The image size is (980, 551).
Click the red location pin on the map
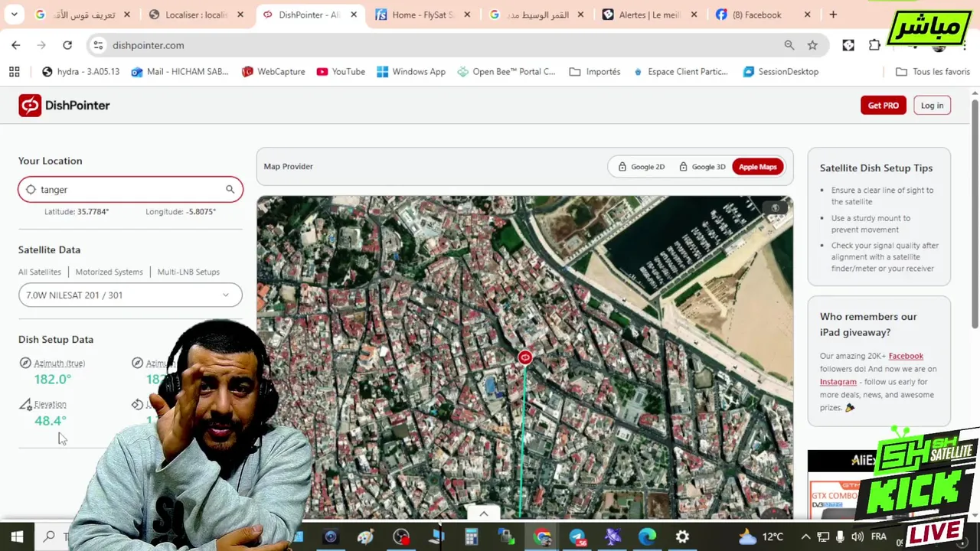(524, 357)
